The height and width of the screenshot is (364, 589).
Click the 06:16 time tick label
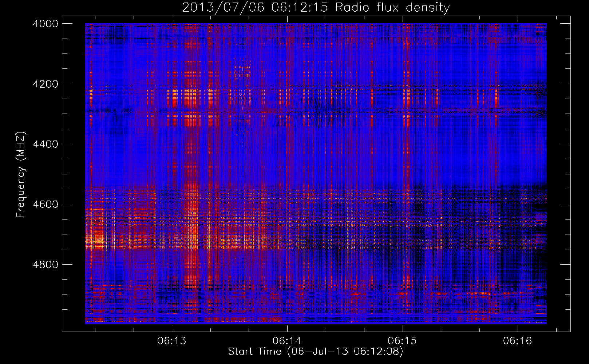pos(518,341)
